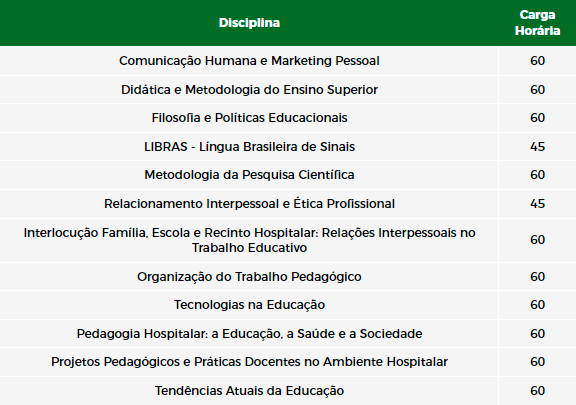Click the 60 hours value for Tendências Atuais
This screenshot has height=405, width=576.
point(537,391)
